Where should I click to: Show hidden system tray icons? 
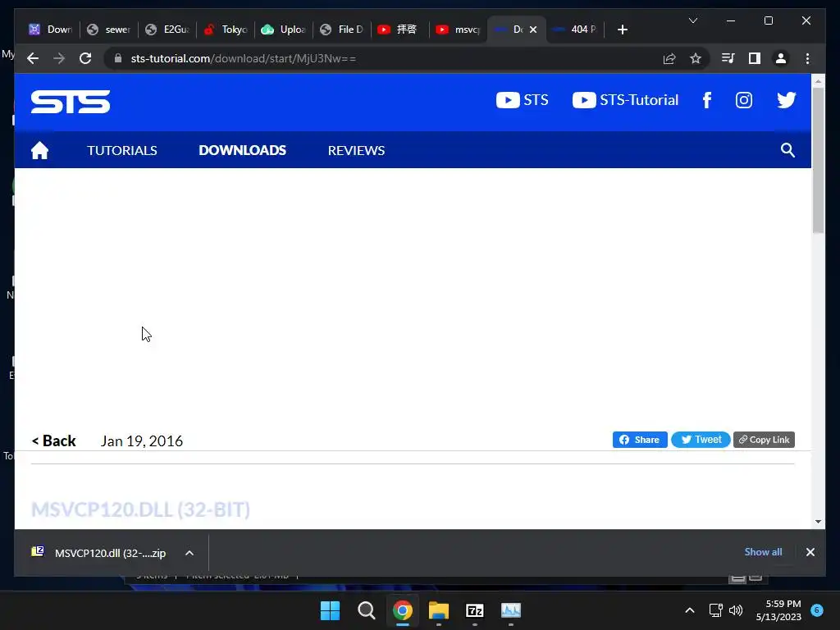pyautogui.click(x=690, y=610)
